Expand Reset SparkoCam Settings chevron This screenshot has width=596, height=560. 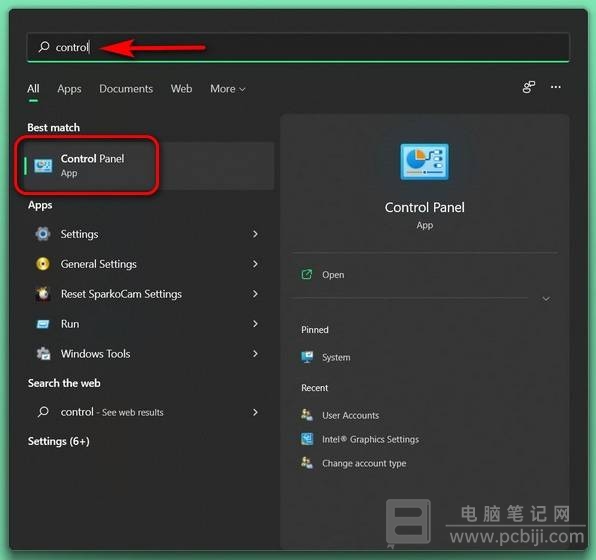tap(255, 293)
